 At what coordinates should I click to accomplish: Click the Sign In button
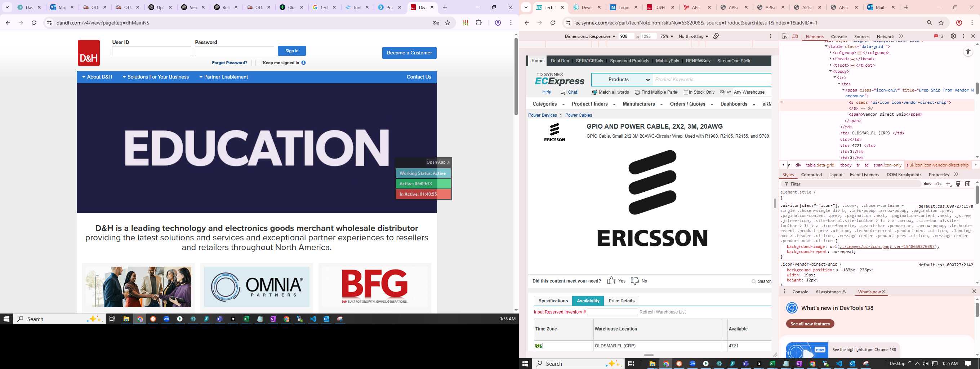pyautogui.click(x=292, y=51)
